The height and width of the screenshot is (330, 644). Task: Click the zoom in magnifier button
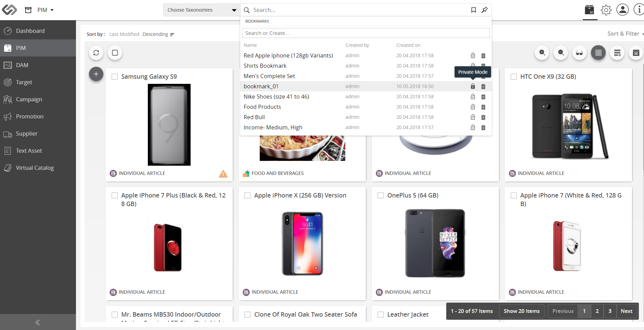(x=542, y=53)
